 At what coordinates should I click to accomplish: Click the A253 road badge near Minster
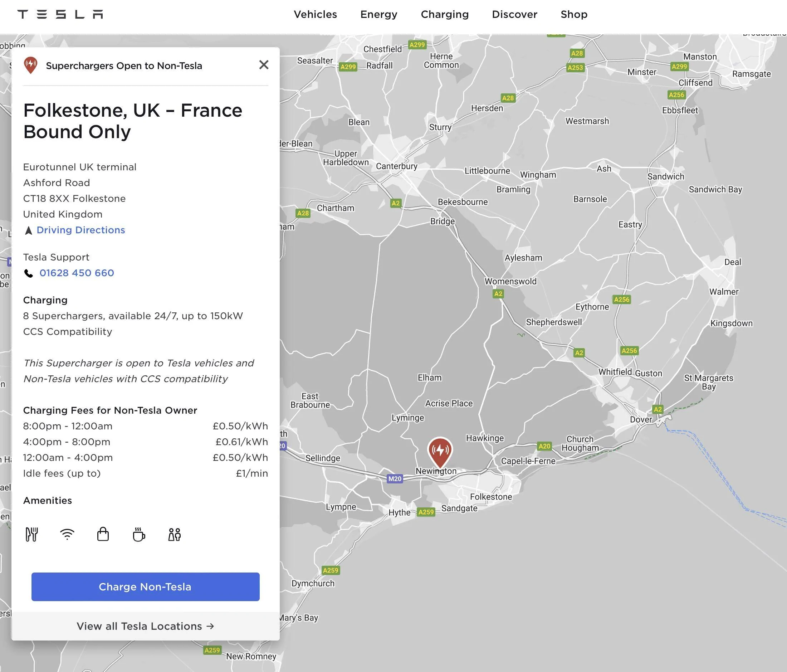click(x=575, y=68)
